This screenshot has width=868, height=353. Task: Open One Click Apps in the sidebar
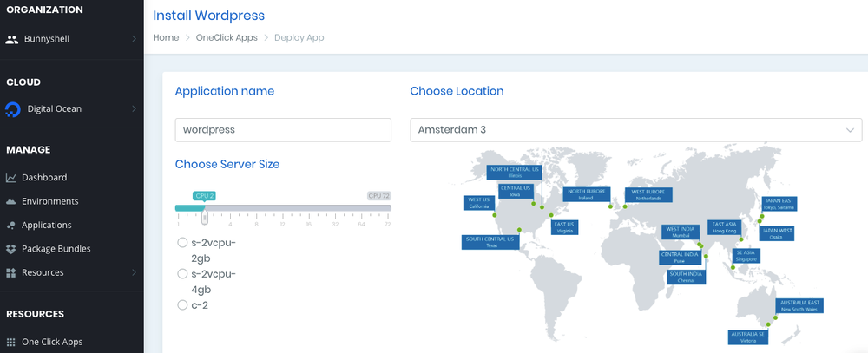coord(52,342)
